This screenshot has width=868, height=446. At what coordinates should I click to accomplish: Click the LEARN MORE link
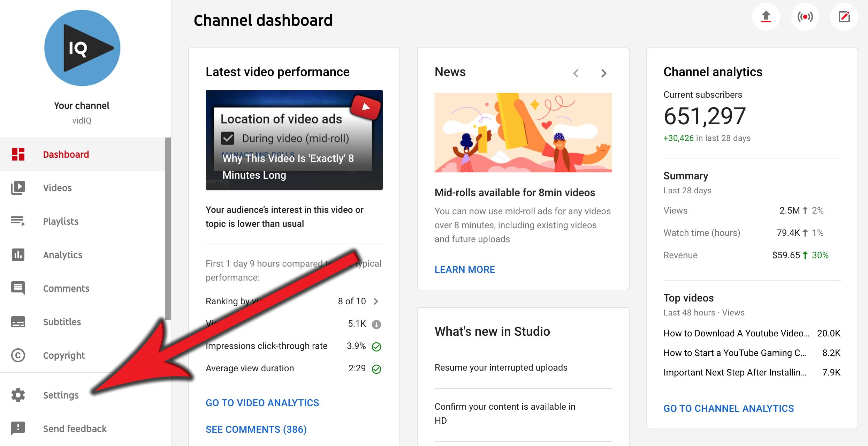coord(465,269)
